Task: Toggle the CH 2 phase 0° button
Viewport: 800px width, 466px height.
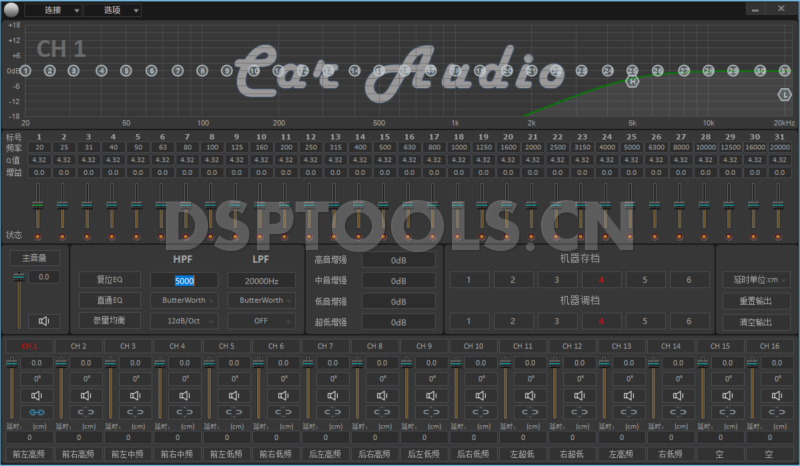Action: (x=86, y=379)
